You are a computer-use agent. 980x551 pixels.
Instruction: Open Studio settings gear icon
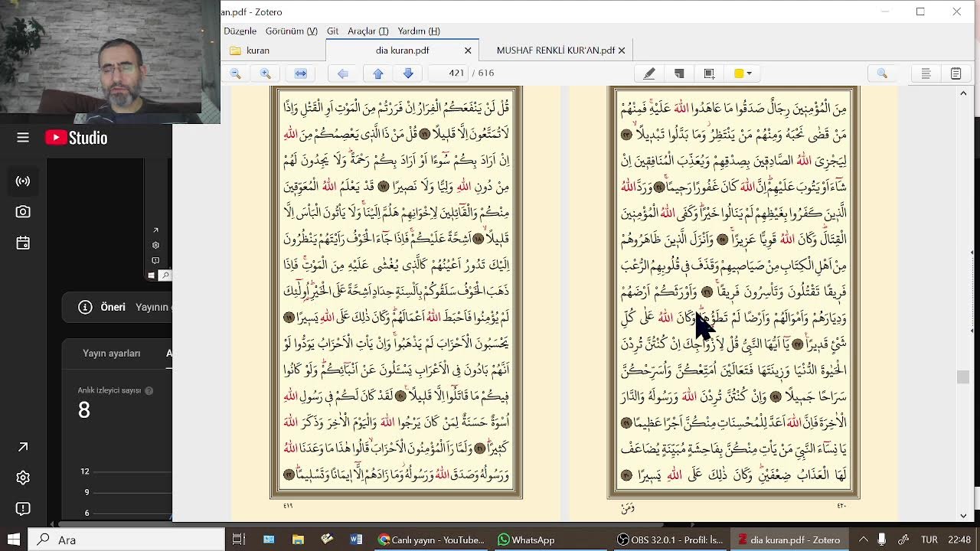click(x=23, y=478)
